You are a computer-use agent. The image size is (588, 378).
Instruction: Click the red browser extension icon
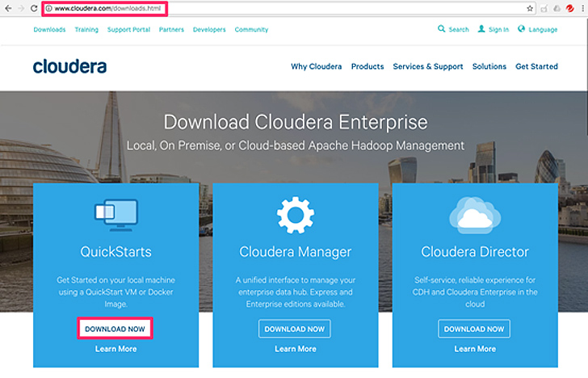[570, 8]
